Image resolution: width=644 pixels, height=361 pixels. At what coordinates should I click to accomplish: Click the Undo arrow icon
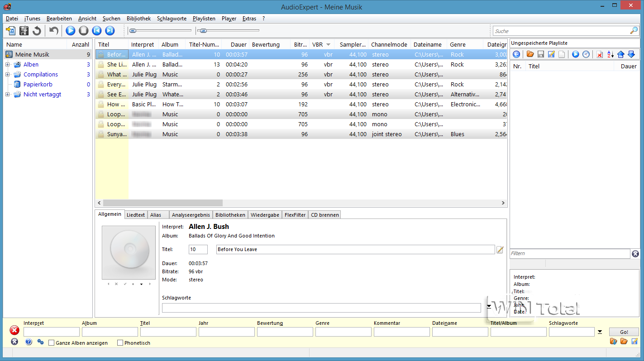[x=54, y=31]
